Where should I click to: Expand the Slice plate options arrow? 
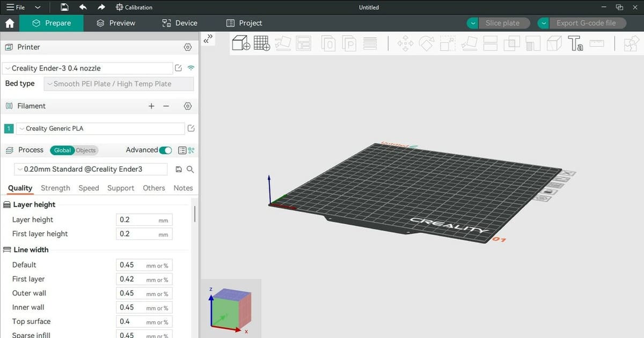tap(472, 23)
